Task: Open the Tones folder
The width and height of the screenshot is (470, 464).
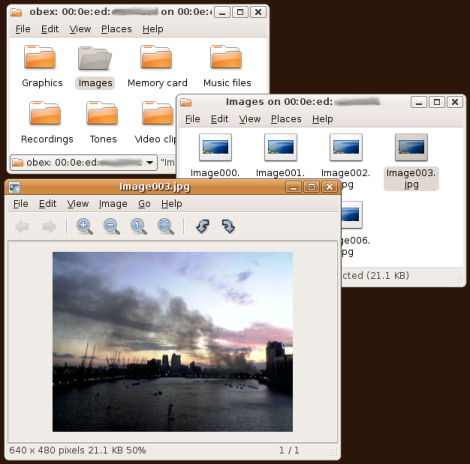Action: click(102, 113)
